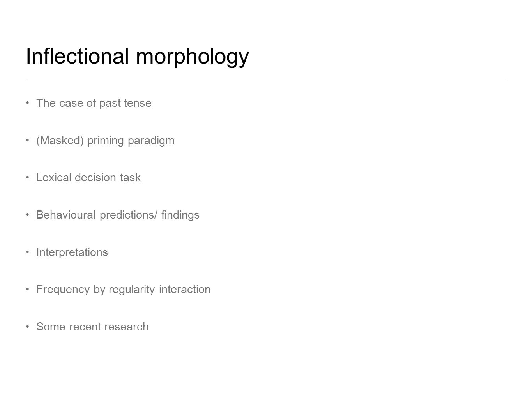Click the word 'morphology' in the title

pyautogui.click(x=192, y=57)
